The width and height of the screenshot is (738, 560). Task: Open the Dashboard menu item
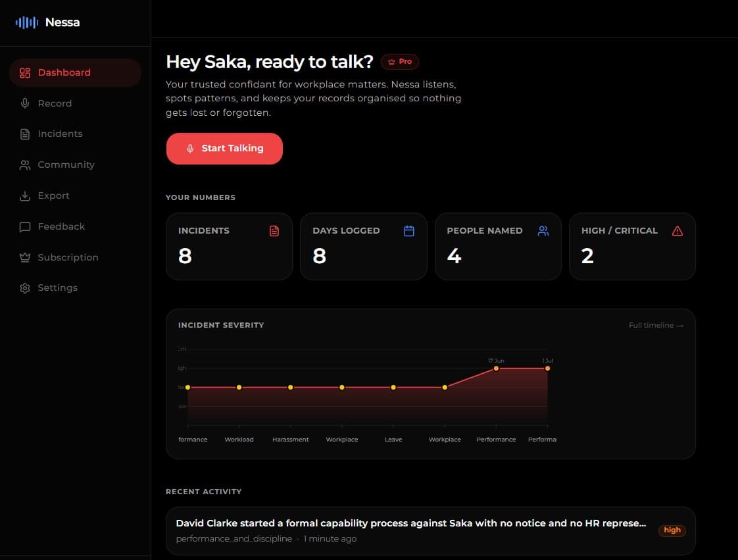pos(75,72)
